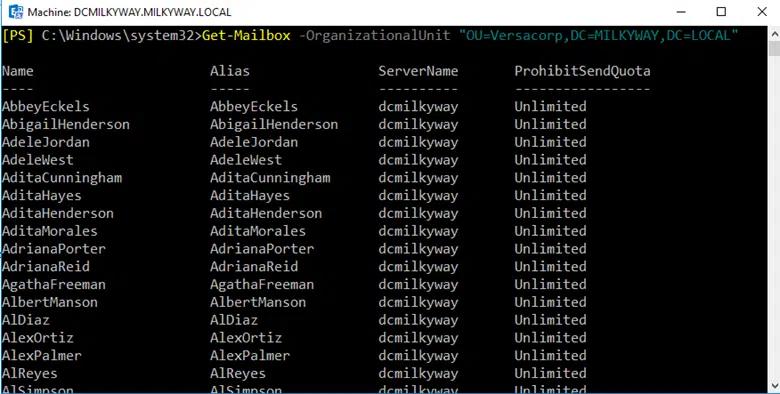This screenshot has height=394, width=780.
Task: Click the Get-Mailbox command text
Action: 246,35
